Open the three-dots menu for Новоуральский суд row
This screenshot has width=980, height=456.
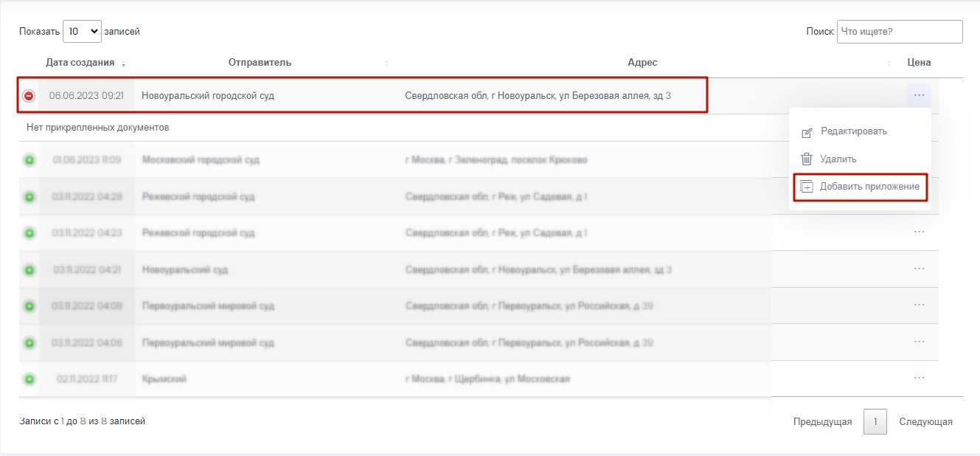click(919, 269)
